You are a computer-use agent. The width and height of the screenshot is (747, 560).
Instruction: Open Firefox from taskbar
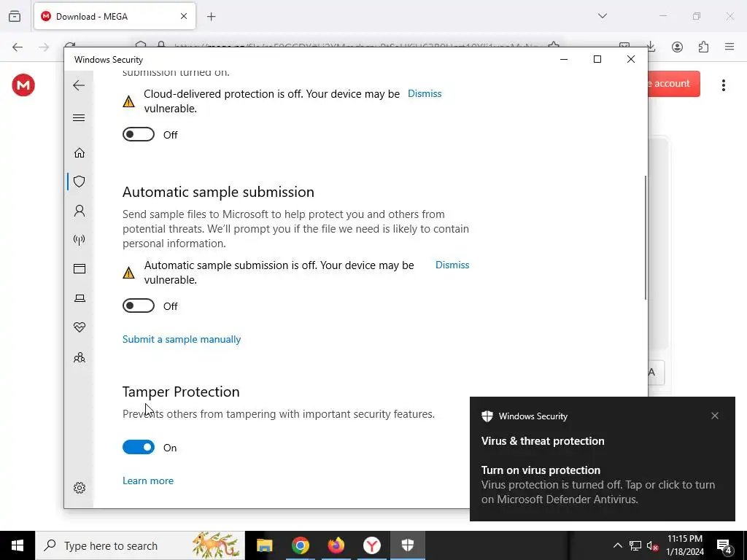336,545
